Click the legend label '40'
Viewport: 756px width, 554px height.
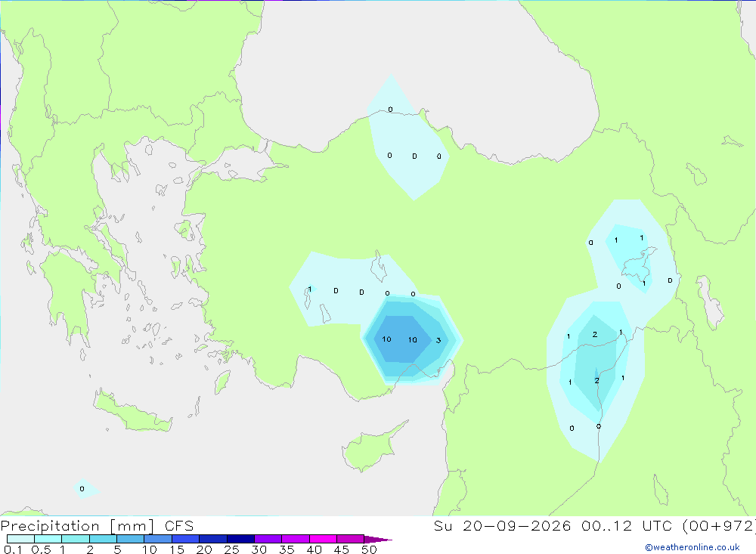[314, 549]
